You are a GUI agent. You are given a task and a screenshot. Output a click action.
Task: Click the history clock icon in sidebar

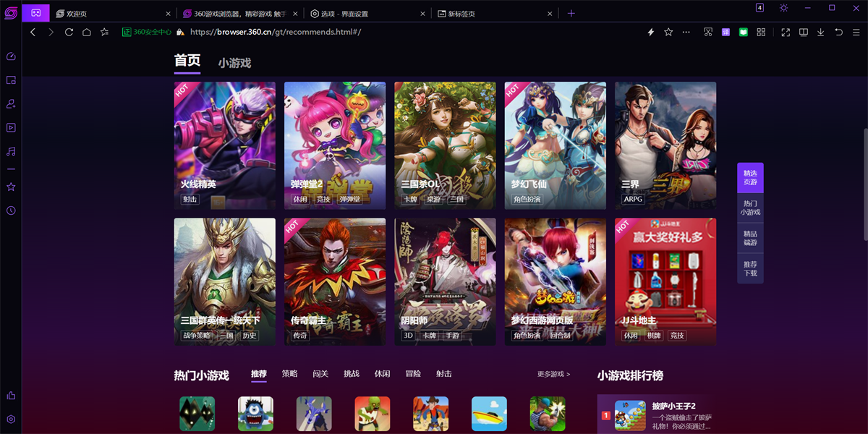[11, 210]
